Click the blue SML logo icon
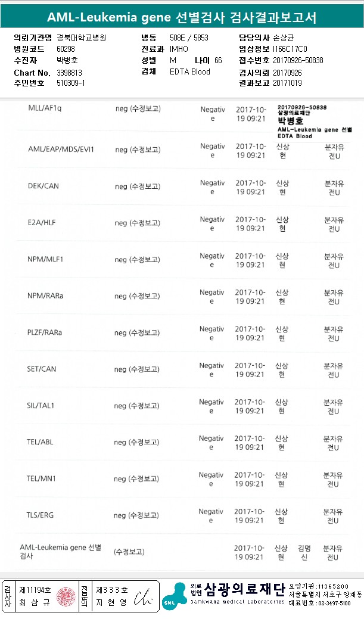364x619 pixels. [173, 596]
